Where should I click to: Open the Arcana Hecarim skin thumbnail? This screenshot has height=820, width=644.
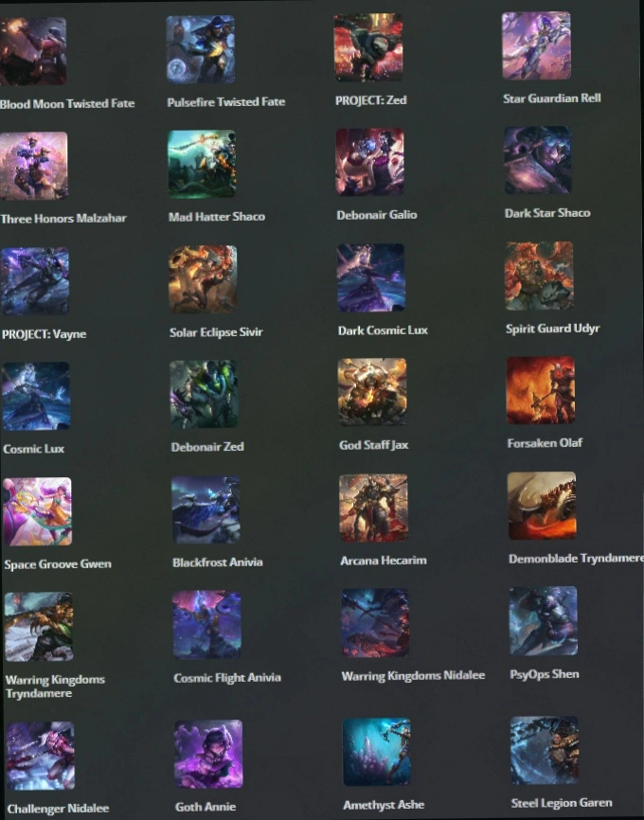click(373, 508)
